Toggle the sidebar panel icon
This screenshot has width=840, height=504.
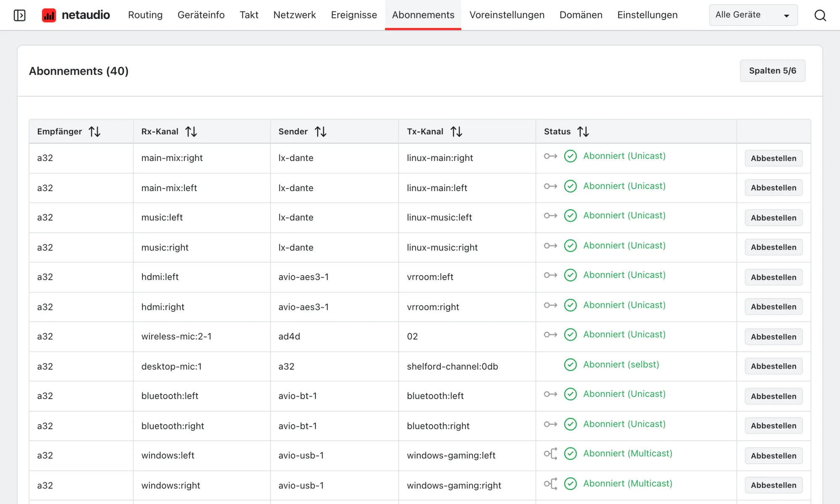click(20, 15)
